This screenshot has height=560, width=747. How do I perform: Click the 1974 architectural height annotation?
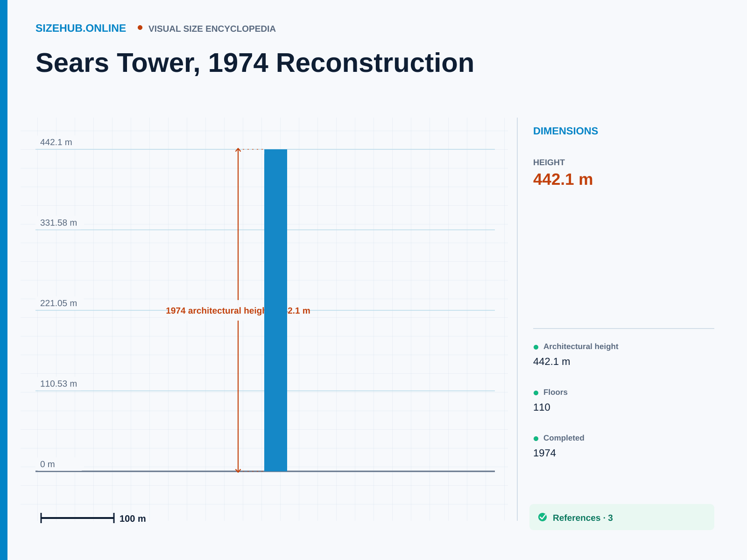pyautogui.click(x=238, y=311)
